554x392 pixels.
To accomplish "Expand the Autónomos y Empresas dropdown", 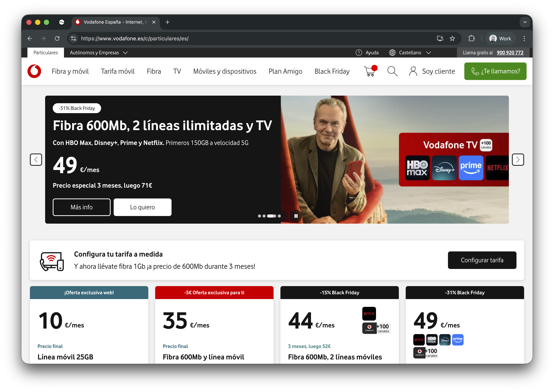I will click(x=98, y=53).
